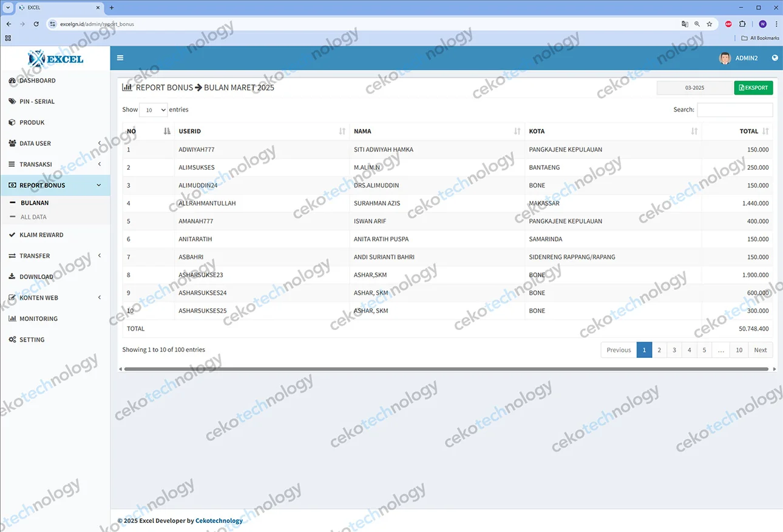Go to the Next page of results
This screenshot has height=532, width=783.
click(761, 350)
